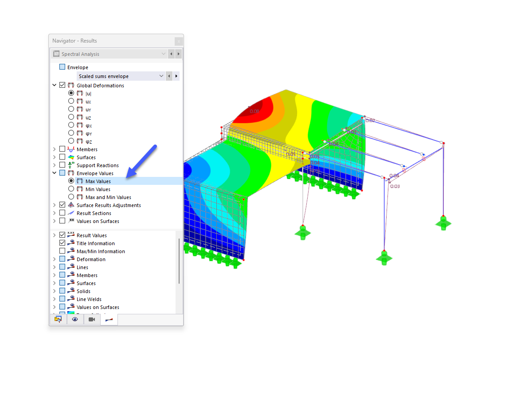Click the 'φY' label in Global Deformations

(x=89, y=133)
